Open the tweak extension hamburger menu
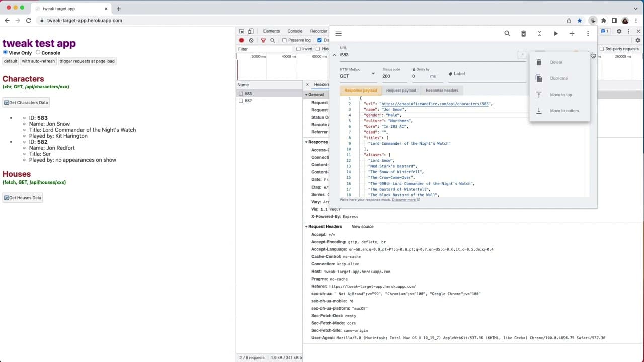This screenshot has width=644, height=362. [338, 34]
